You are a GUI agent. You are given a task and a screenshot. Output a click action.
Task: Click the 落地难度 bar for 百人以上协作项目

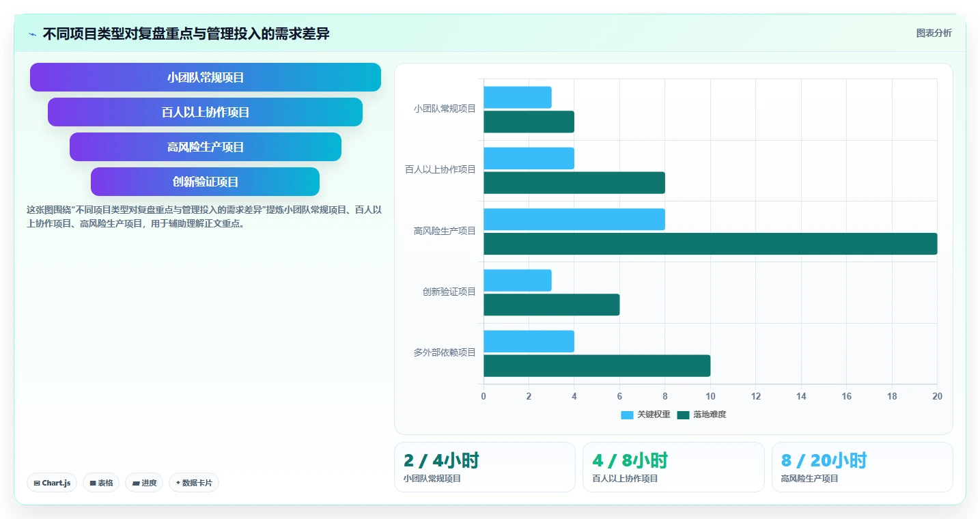click(574, 183)
